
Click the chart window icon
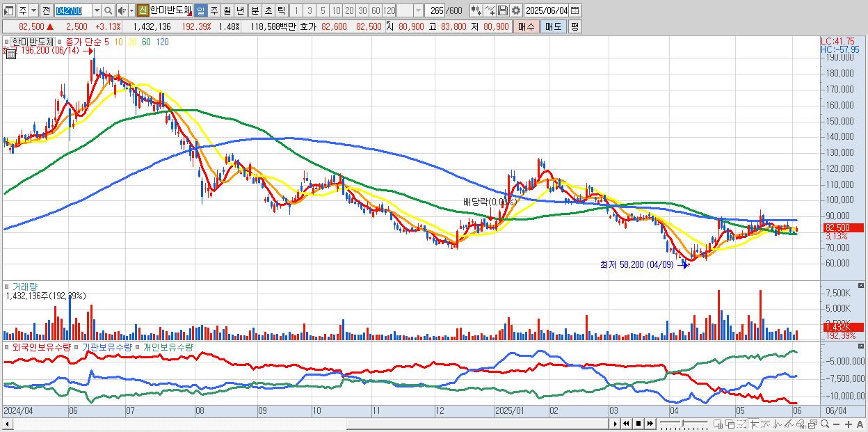point(812,424)
